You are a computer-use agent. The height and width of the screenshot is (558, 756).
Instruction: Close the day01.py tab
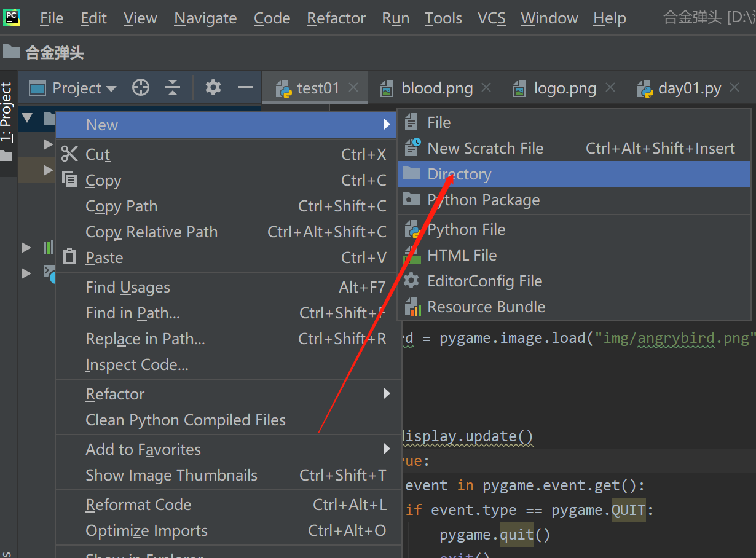(x=734, y=88)
